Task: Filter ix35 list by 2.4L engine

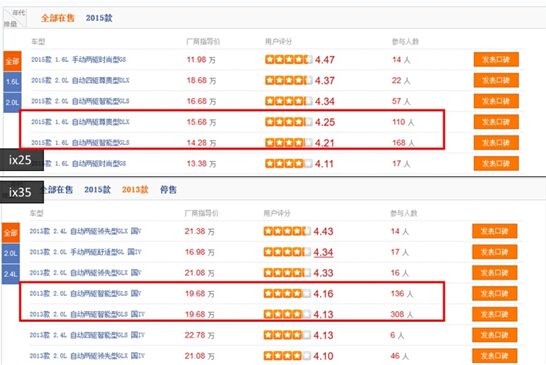Action: tap(11, 274)
